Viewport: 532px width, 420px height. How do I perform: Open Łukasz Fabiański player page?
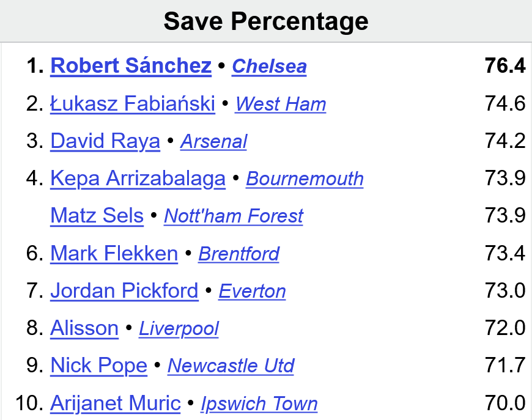pyautogui.click(x=133, y=103)
